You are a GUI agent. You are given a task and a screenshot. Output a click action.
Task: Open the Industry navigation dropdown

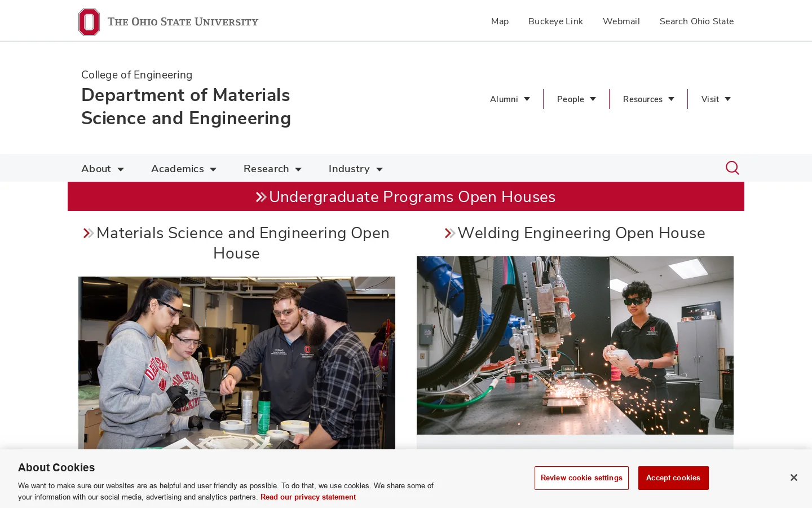[x=356, y=169]
